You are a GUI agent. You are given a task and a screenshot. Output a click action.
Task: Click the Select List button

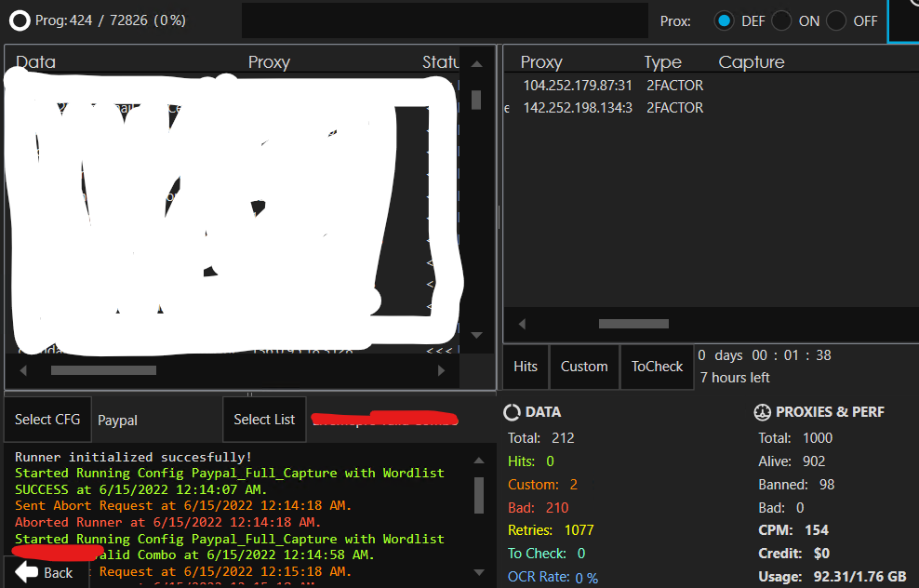pyautogui.click(x=264, y=420)
